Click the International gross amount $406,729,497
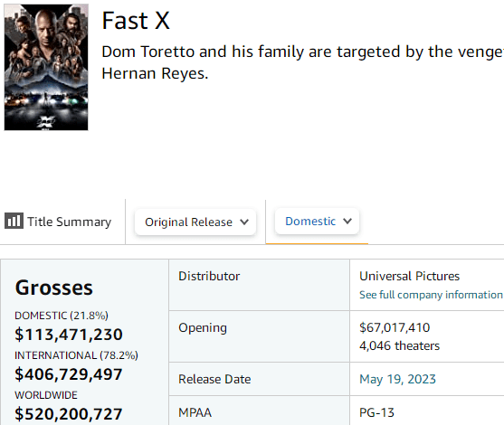Screen dimensions: 504x425 [69, 374]
